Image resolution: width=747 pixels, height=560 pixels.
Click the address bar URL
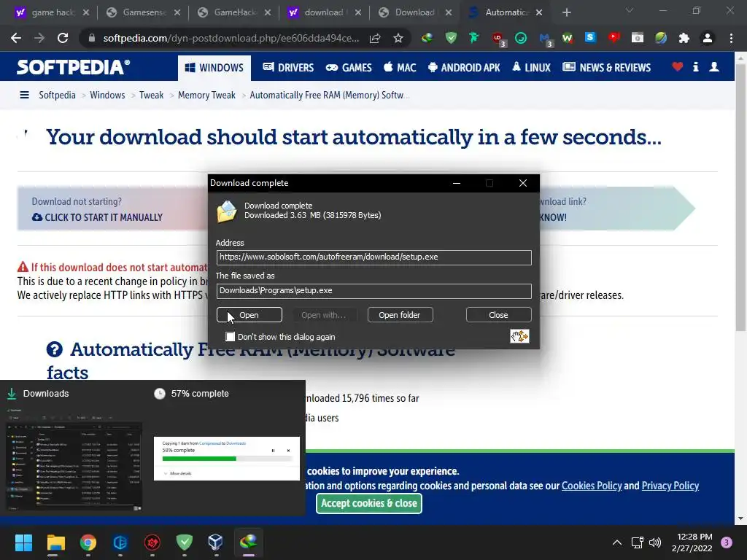pyautogui.click(x=231, y=38)
